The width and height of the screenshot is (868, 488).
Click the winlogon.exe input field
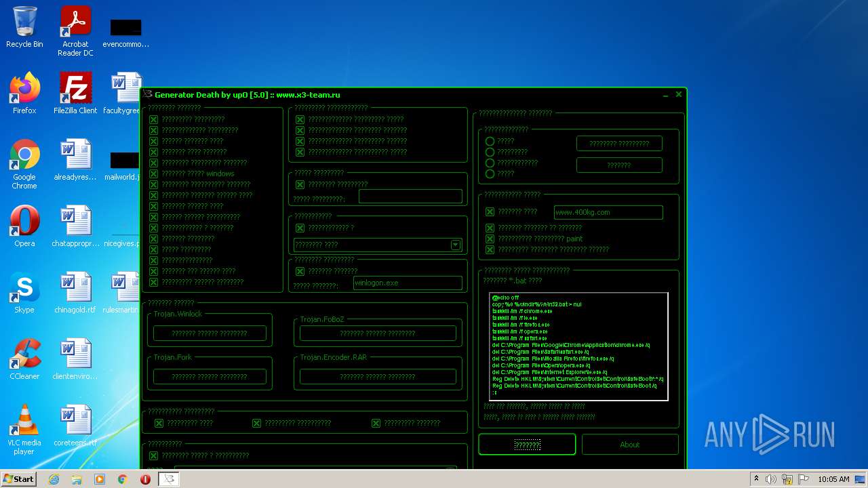[x=408, y=283]
